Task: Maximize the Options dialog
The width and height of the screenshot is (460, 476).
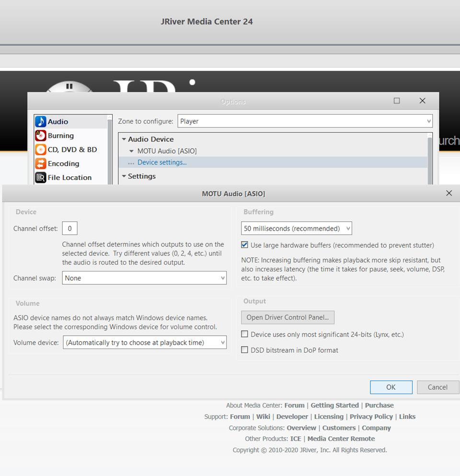Action: pos(396,101)
